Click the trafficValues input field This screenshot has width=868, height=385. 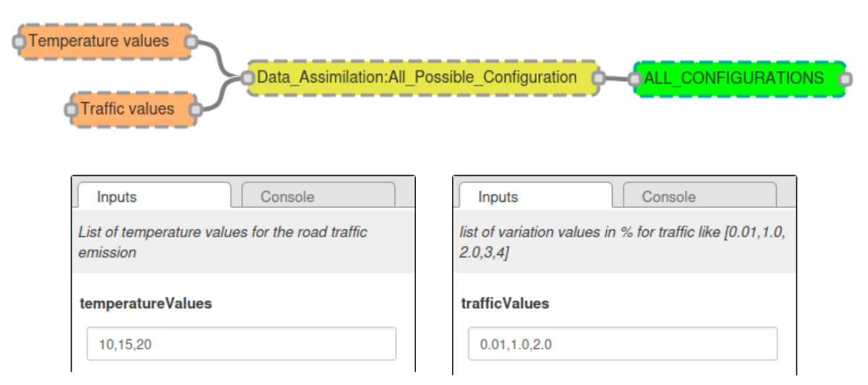623,344
